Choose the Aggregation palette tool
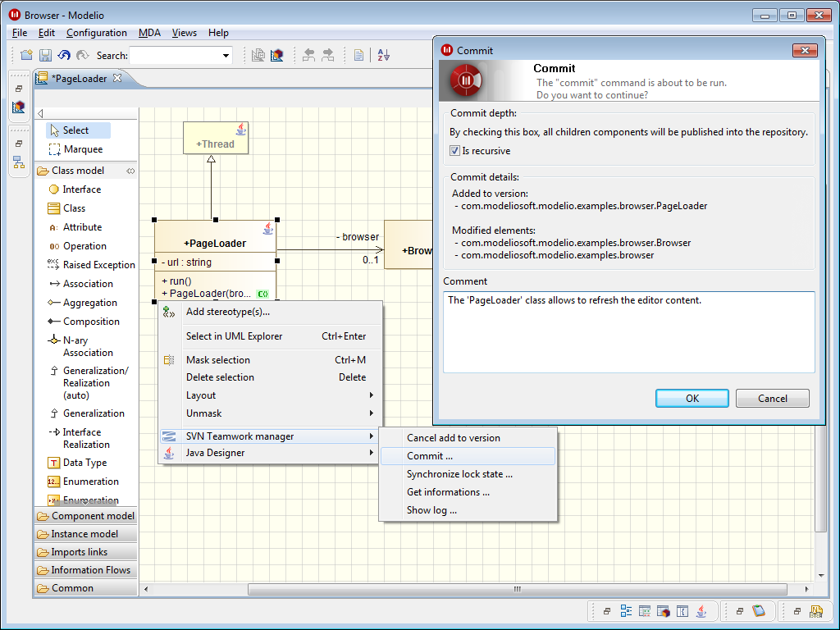This screenshot has height=630, width=840. point(83,303)
